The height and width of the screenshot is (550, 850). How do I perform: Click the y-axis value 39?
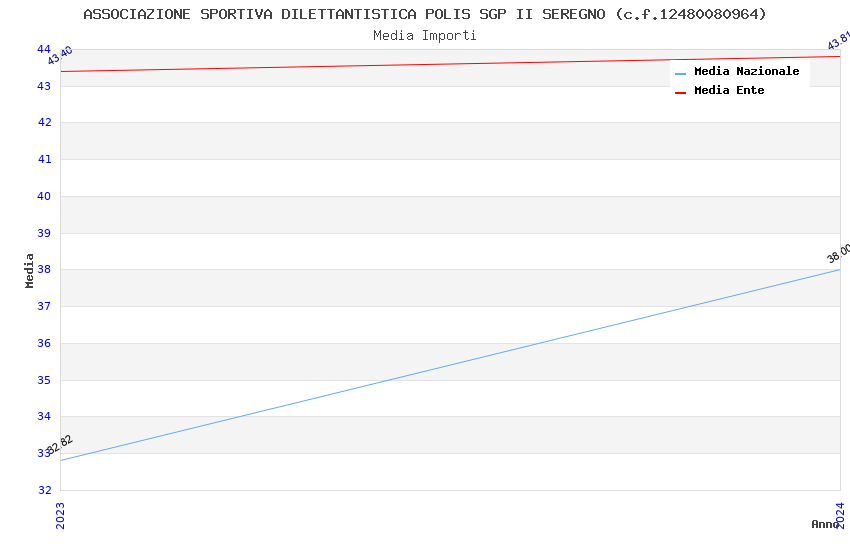coord(44,233)
